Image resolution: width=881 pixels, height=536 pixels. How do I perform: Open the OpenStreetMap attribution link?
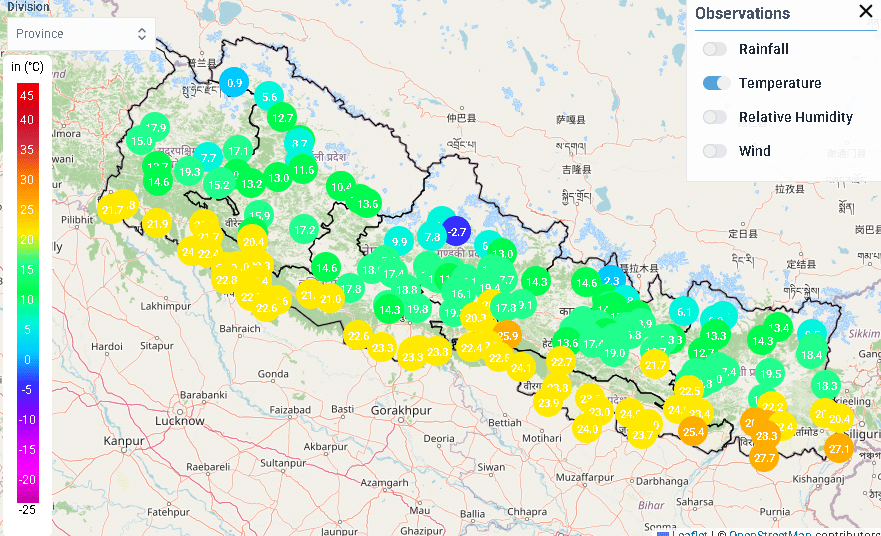[769, 533]
